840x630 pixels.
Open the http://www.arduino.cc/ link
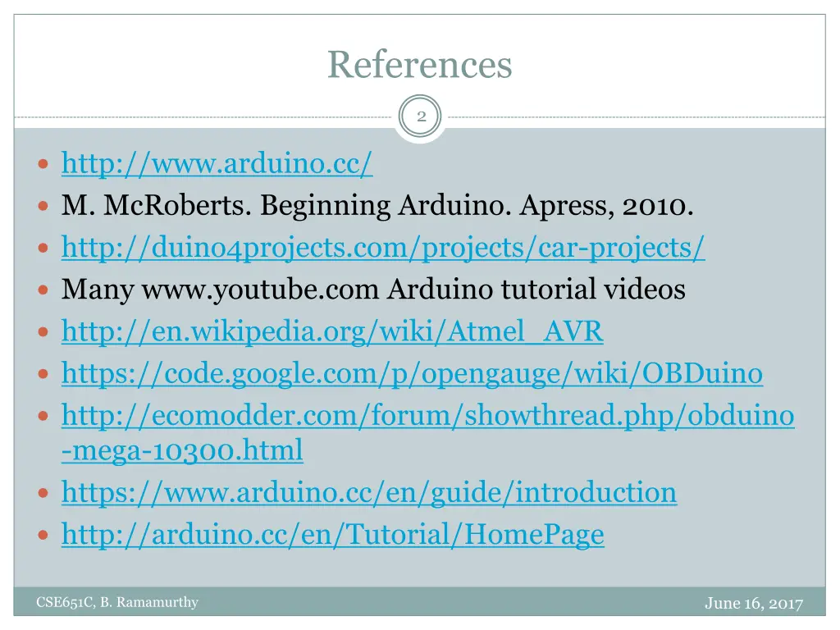[217, 163]
